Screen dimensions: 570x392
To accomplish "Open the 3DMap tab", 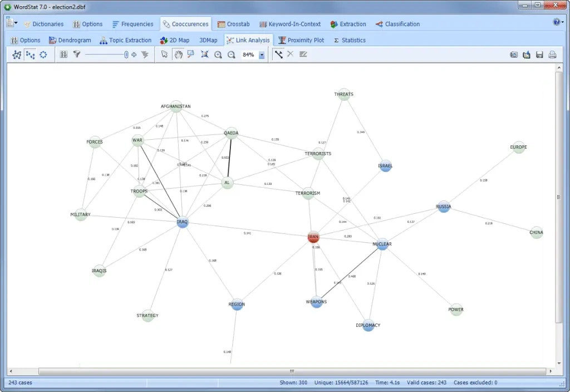I will click(208, 40).
